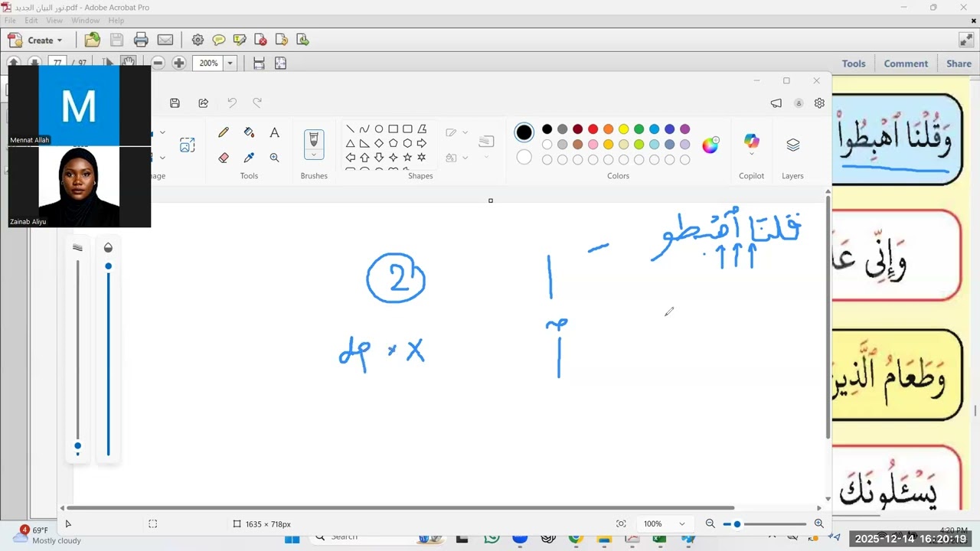Open the Help menu in Acrobat
Viewport: 980px width, 551px height.
click(x=116, y=21)
